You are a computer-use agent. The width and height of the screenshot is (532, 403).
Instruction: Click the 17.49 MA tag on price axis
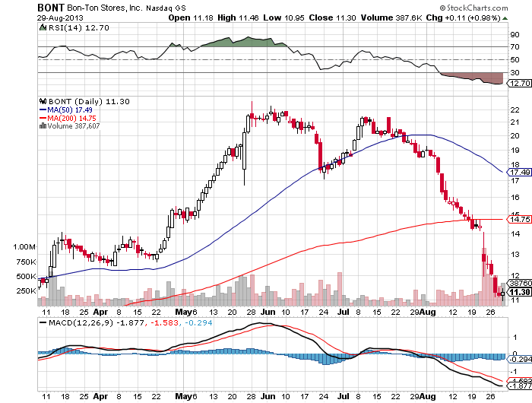point(519,173)
